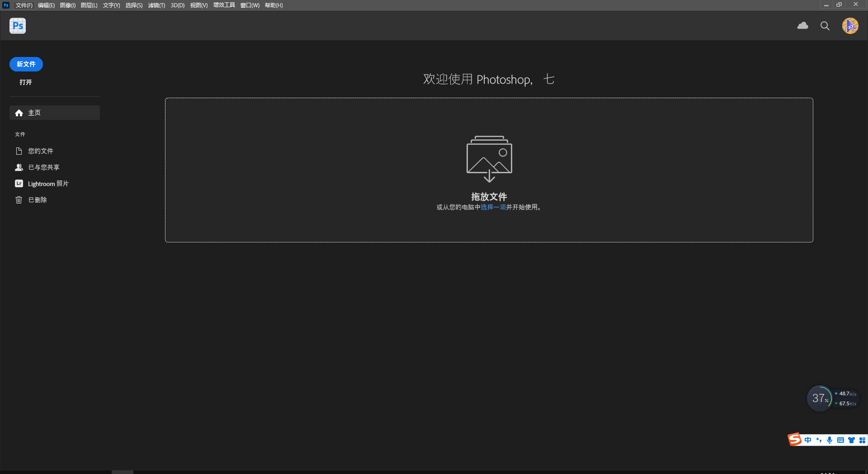Click the Photoshop Ps logo in the header

(18, 26)
